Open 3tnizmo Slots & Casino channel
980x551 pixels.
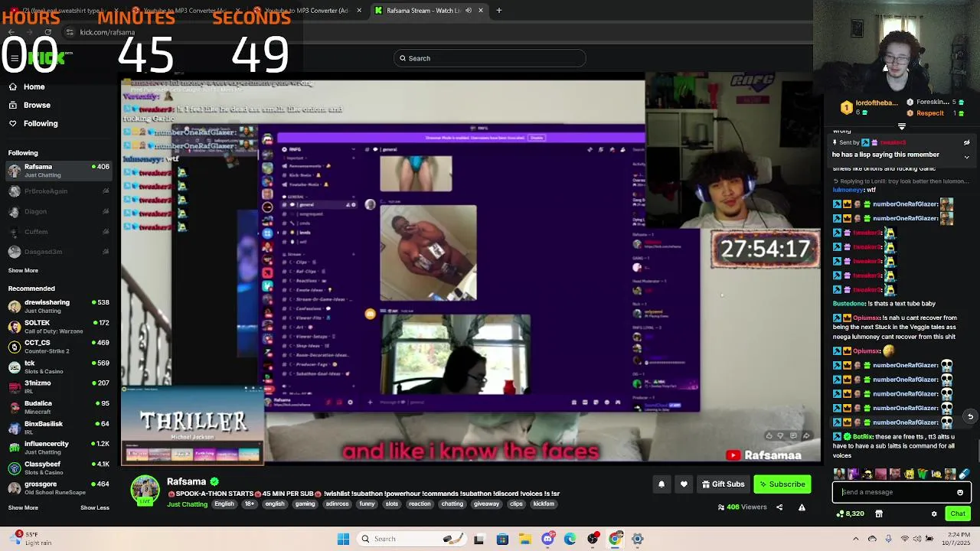tap(58, 387)
